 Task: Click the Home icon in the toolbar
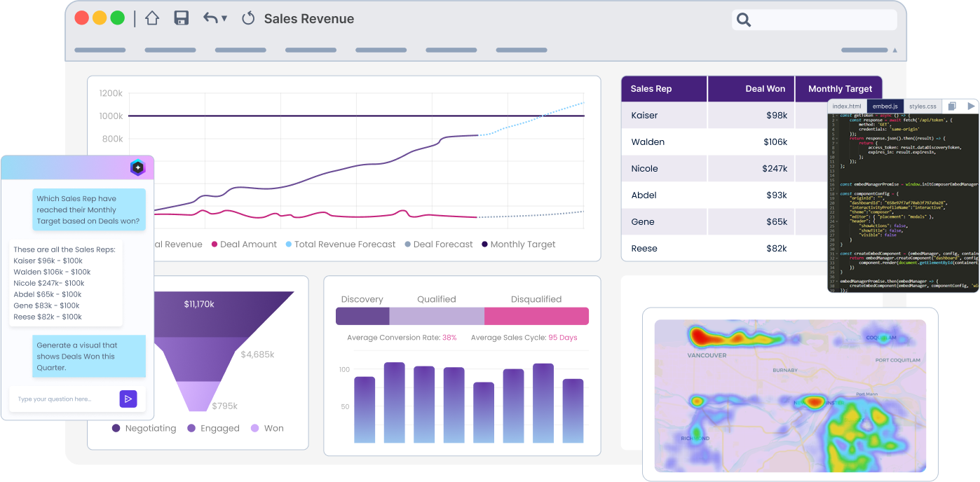point(152,19)
